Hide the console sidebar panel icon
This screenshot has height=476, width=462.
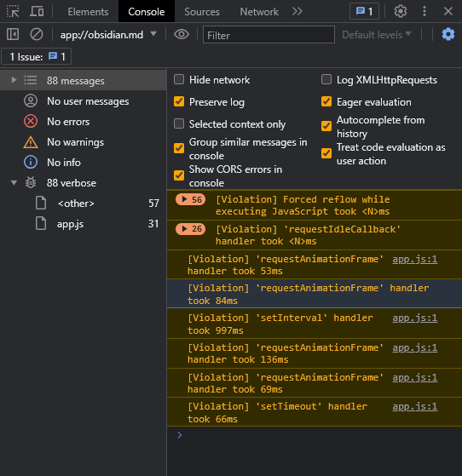[13, 34]
